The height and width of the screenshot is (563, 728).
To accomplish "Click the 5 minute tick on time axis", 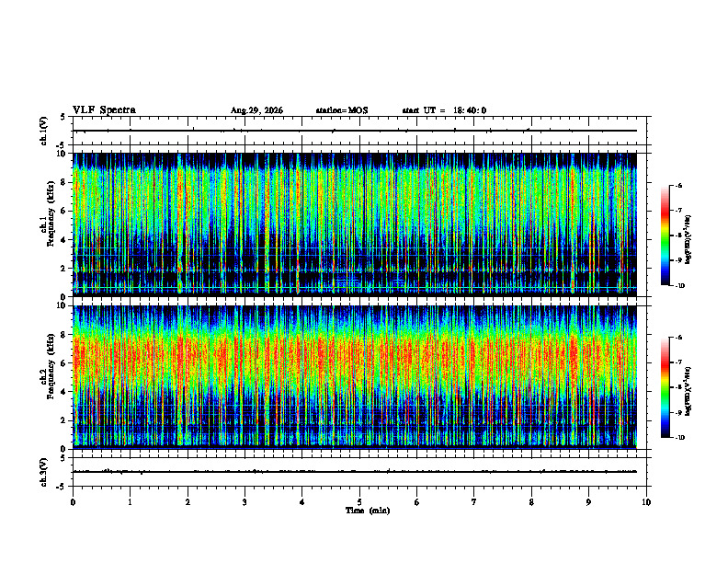I will click(x=359, y=502).
